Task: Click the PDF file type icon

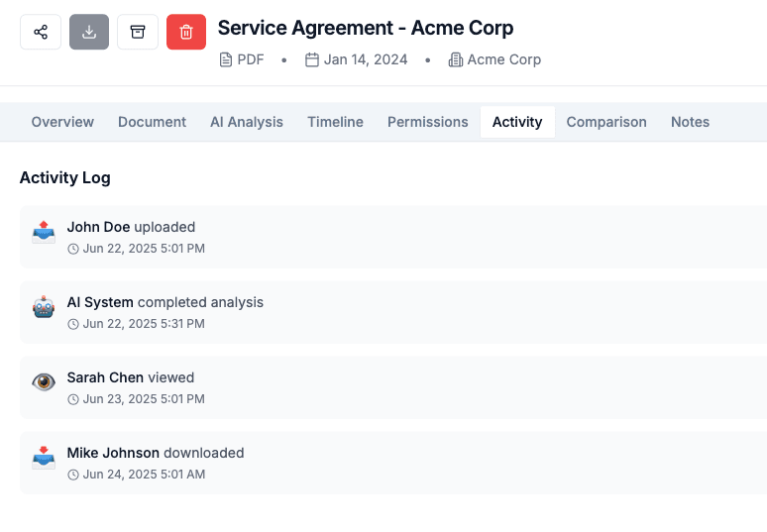Action: pos(226,59)
